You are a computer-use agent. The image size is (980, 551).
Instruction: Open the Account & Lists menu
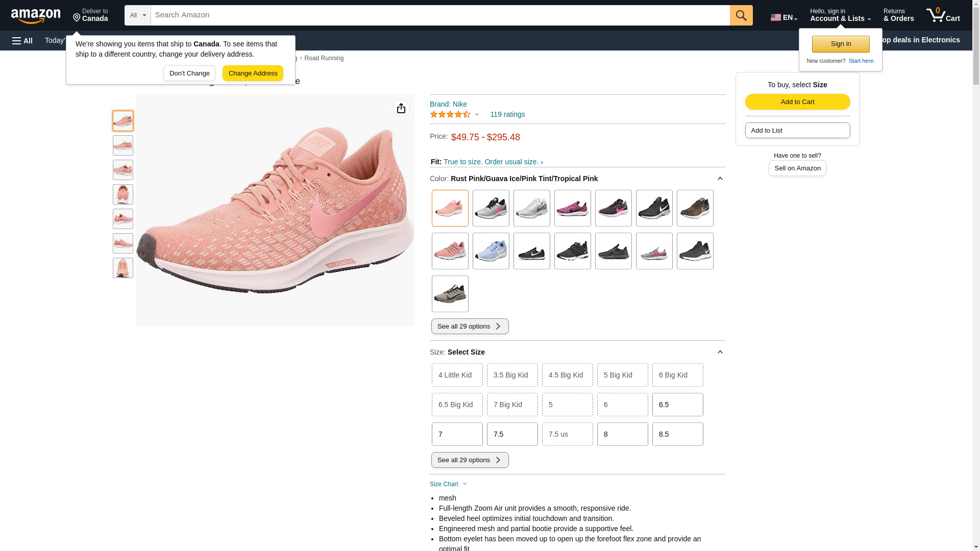coord(840,15)
